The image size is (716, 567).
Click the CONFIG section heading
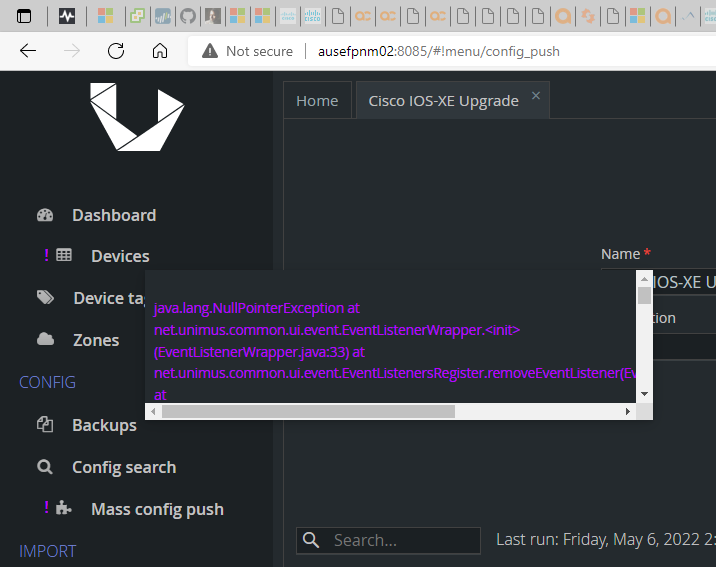(x=47, y=383)
